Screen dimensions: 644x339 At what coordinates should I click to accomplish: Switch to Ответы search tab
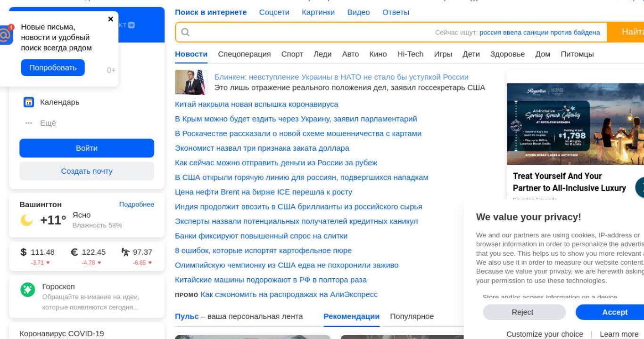point(396,12)
